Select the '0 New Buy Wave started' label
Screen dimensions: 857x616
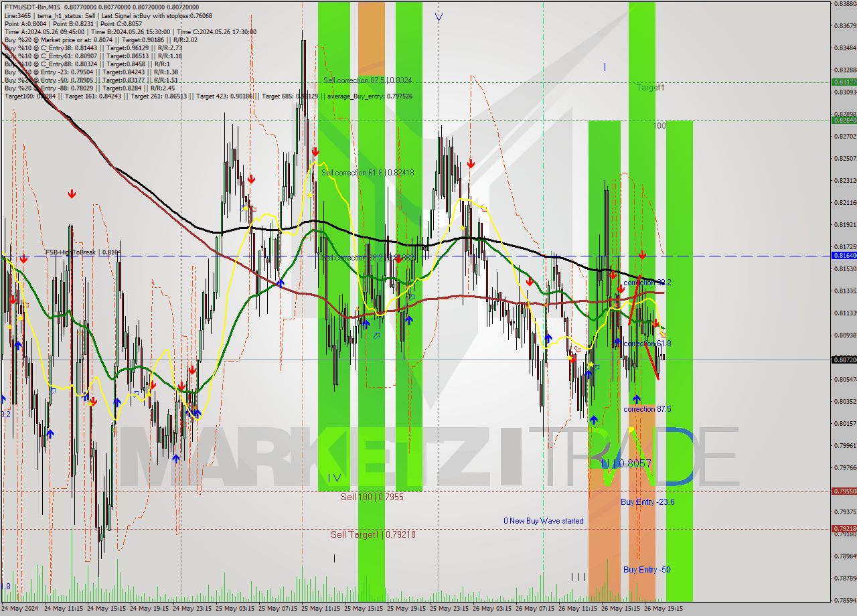pyautogui.click(x=544, y=521)
